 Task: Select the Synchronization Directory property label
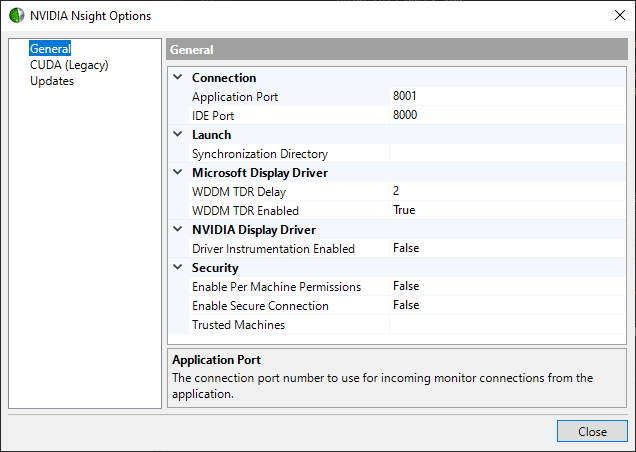(260, 154)
